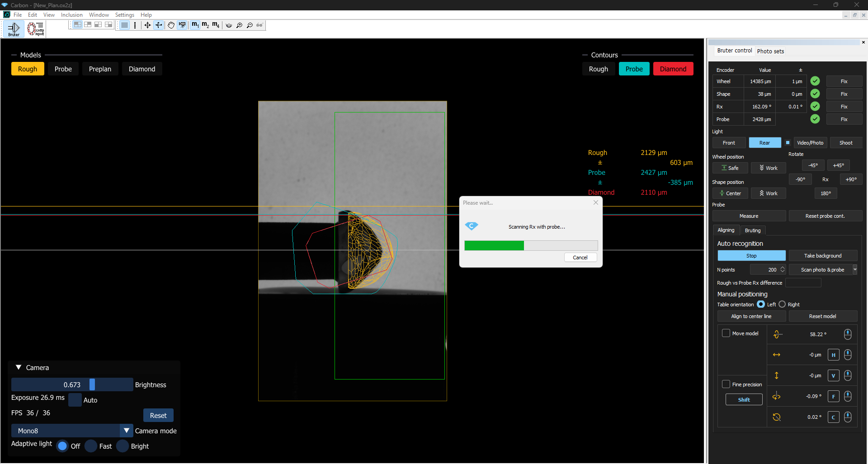Set Adaptive light to Fast
This screenshot has width=868, height=464.
click(x=91, y=446)
